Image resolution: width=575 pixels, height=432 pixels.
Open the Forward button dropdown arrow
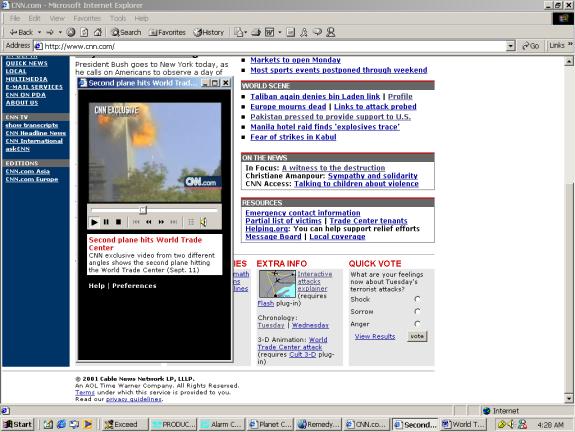coord(60,32)
